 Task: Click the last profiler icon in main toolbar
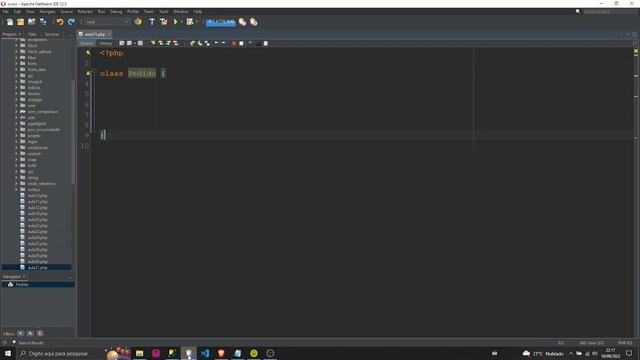tap(253, 22)
